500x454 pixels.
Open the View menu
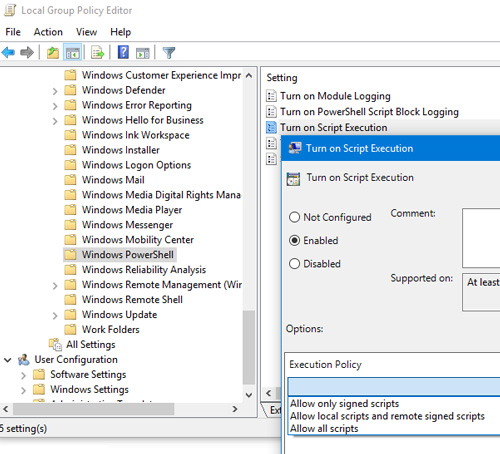coord(86,32)
